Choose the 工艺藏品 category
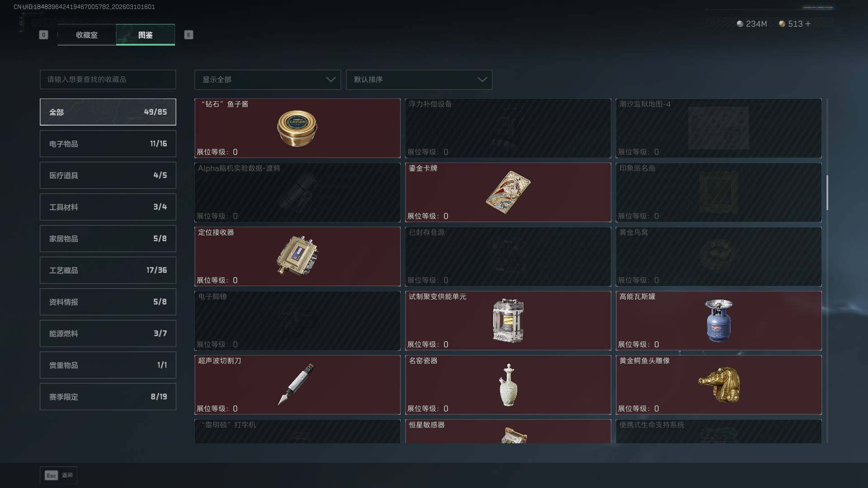Image resolution: width=868 pixels, height=488 pixels. (108, 270)
